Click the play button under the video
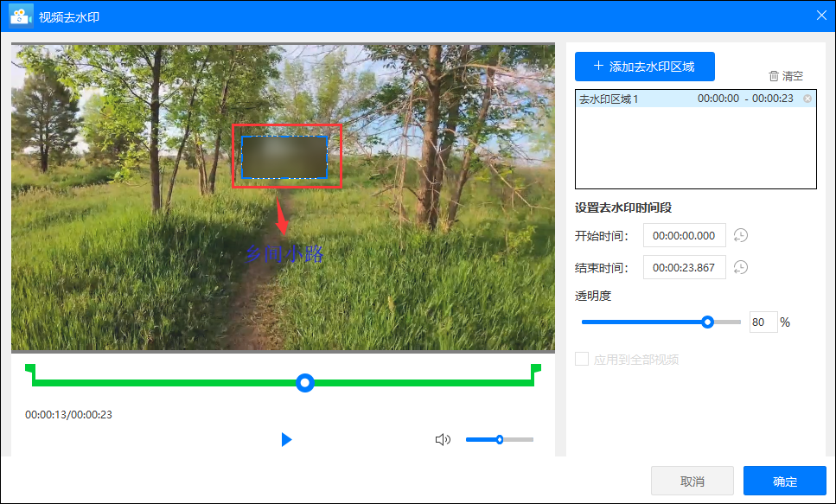Viewport: 836px width, 504px height. [286, 440]
